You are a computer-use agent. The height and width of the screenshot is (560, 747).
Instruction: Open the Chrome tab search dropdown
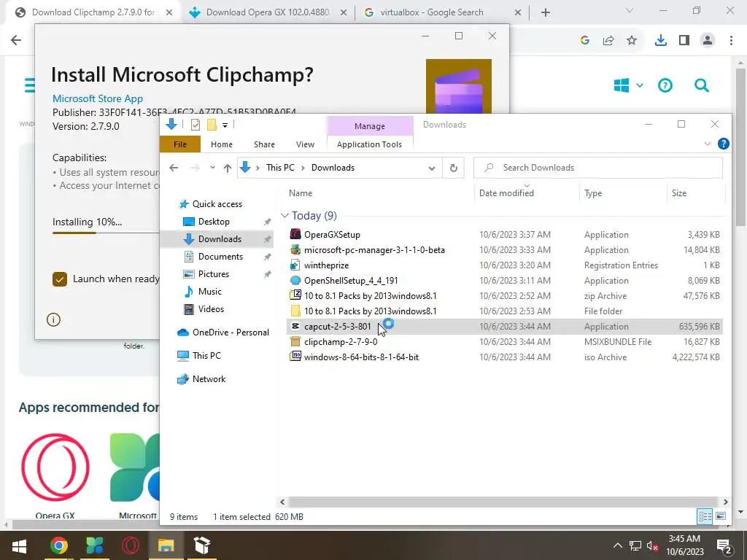coord(629,10)
